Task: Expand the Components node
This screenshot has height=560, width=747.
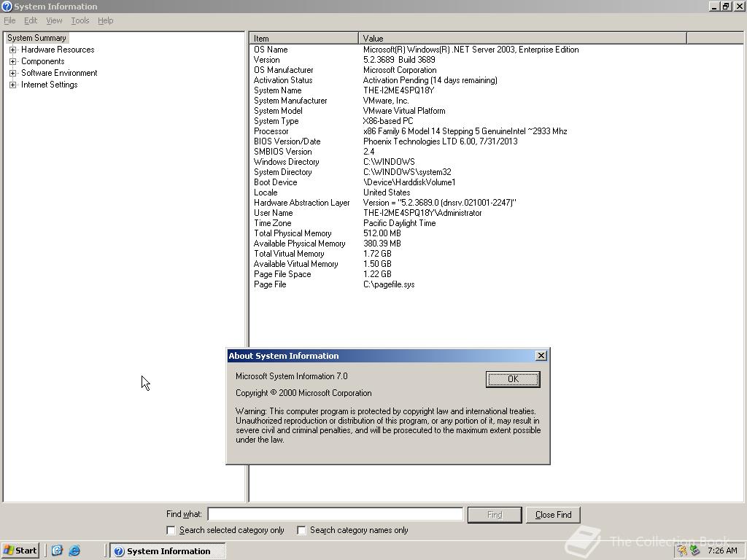Action: click(x=13, y=61)
